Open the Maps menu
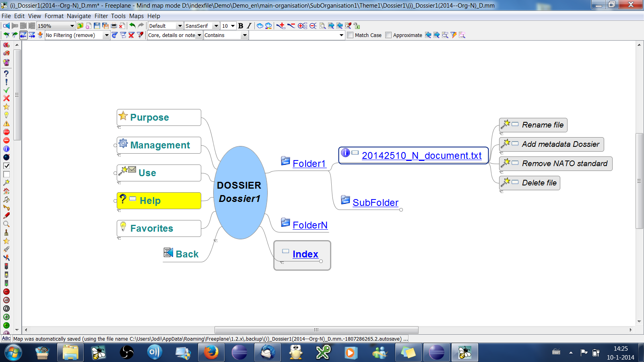644x362 pixels. [136, 16]
